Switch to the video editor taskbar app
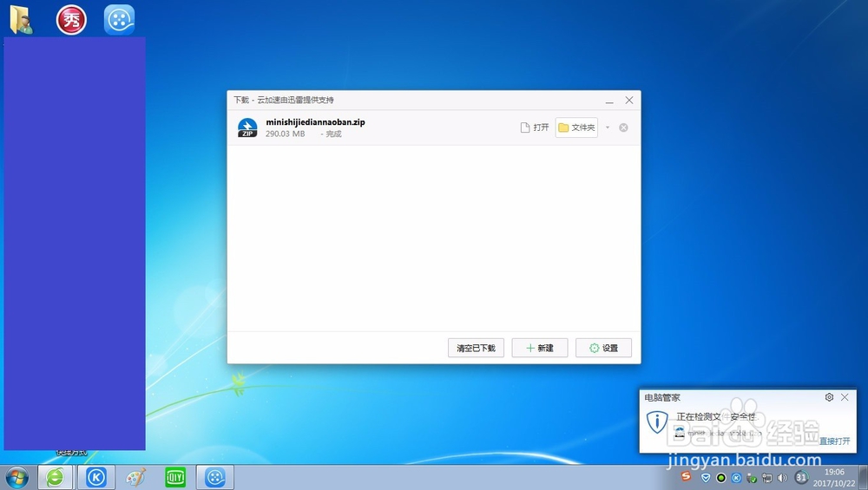 tap(214, 477)
